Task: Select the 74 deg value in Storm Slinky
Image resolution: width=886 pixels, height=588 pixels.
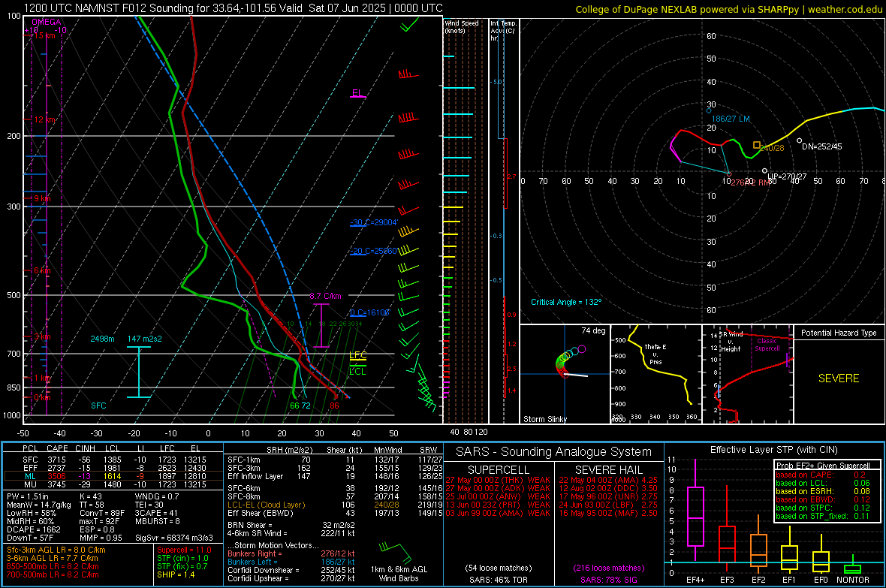Action: 593,330
